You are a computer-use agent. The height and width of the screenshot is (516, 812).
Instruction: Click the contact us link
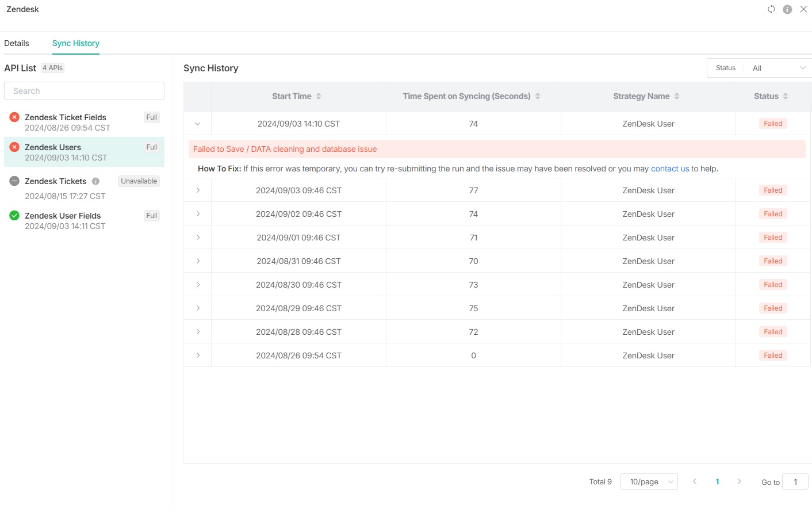pos(669,169)
